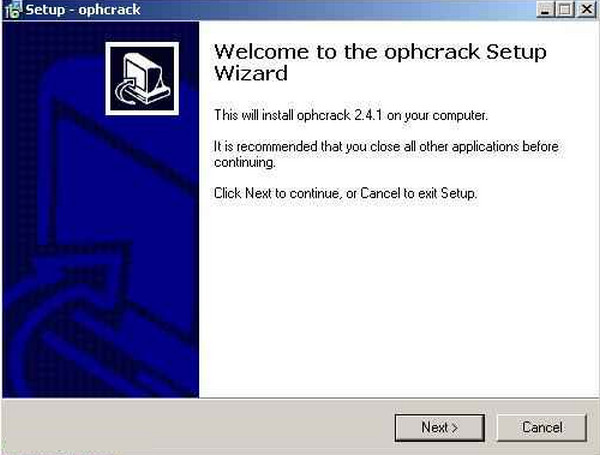Click the empty white area below the instructions
This screenshot has height=455, width=600.
pyautogui.click(x=398, y=298)
